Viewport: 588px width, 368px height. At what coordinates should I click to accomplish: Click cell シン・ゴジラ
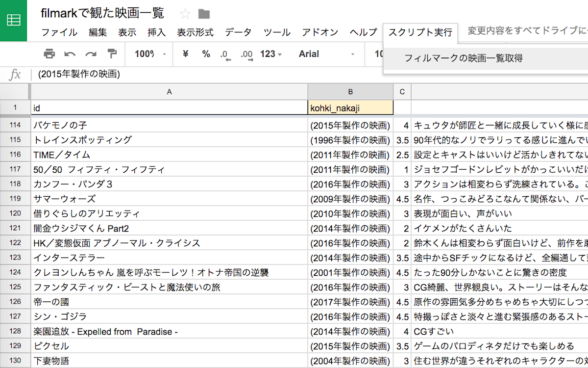click(x=169, y=316)
